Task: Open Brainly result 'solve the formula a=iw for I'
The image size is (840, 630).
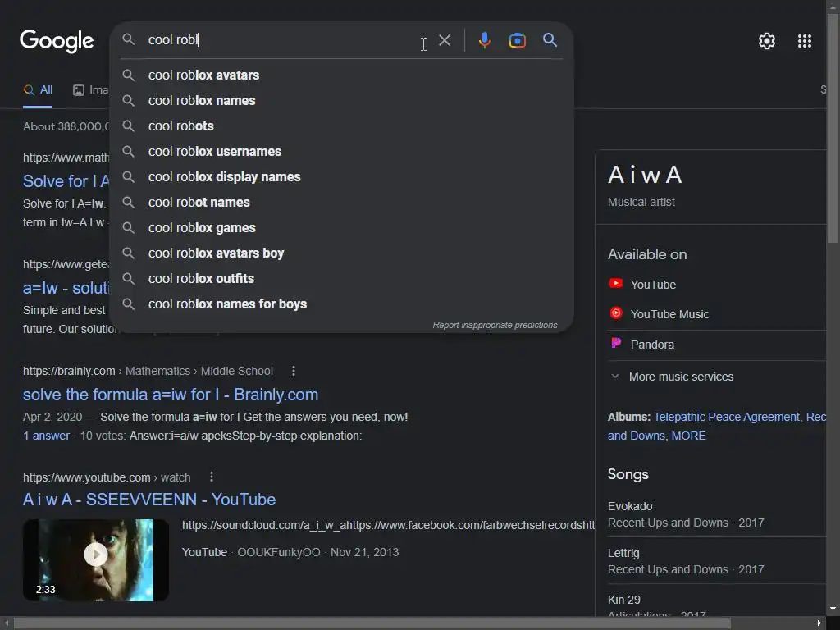Action: tap(171, 395)
